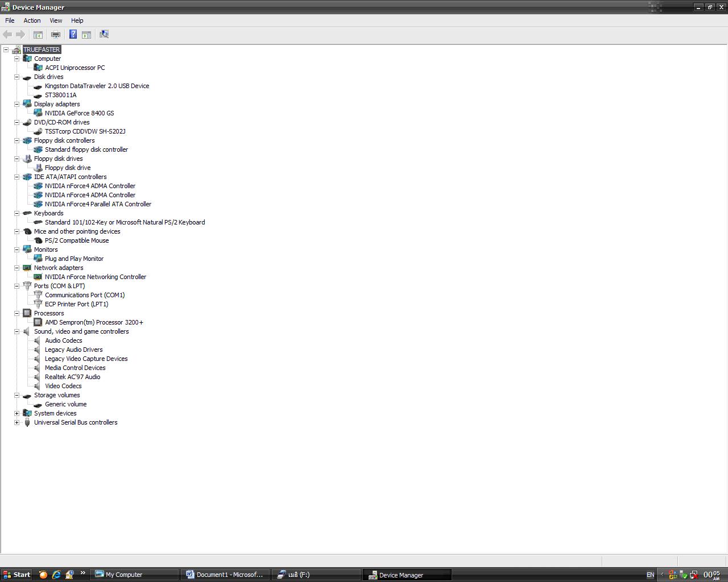
Task: Collapse the Sound, video and game controllers node
Action: (17, 331)
